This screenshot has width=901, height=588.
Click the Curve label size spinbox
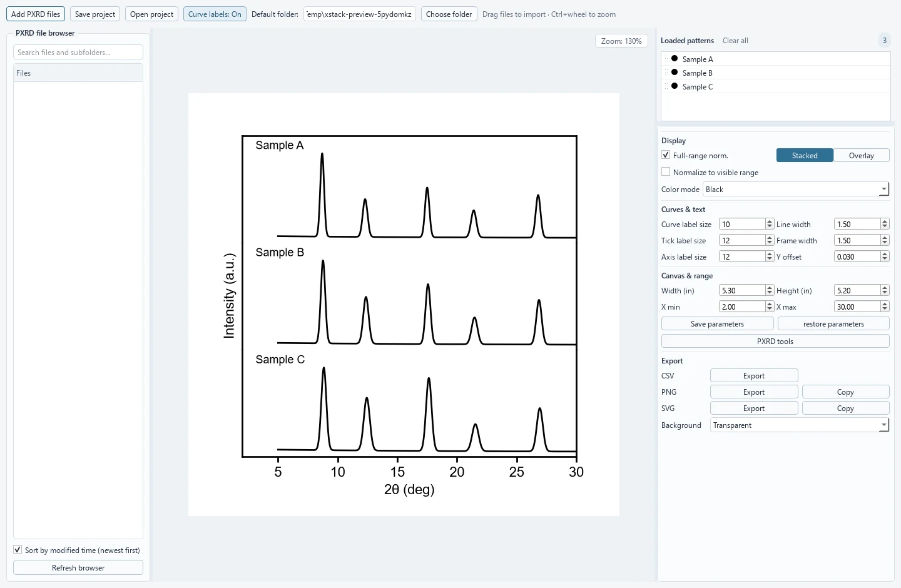click(746, 224)
